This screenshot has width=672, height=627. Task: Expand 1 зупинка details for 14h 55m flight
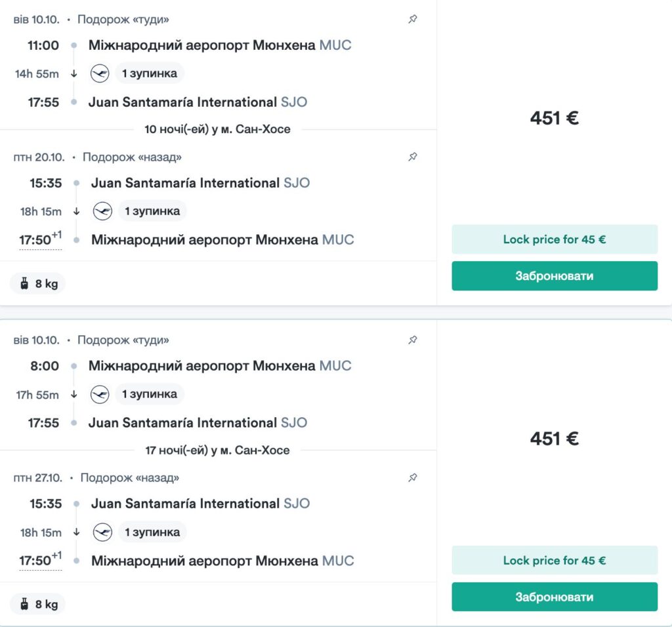150,73
